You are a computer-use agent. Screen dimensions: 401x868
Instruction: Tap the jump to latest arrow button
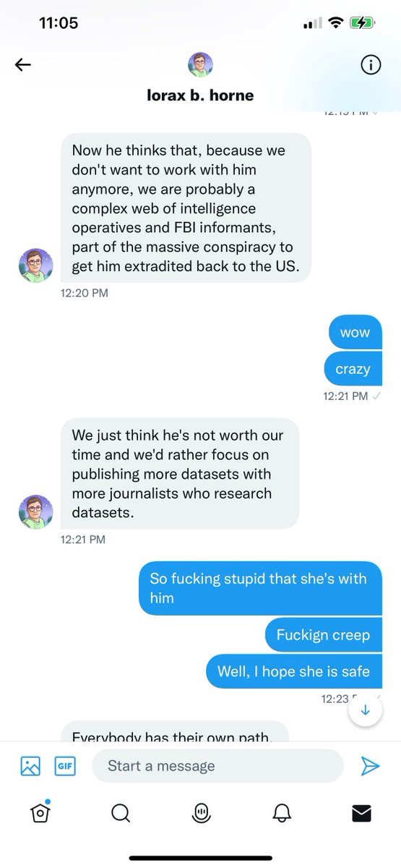click(365, 710)
